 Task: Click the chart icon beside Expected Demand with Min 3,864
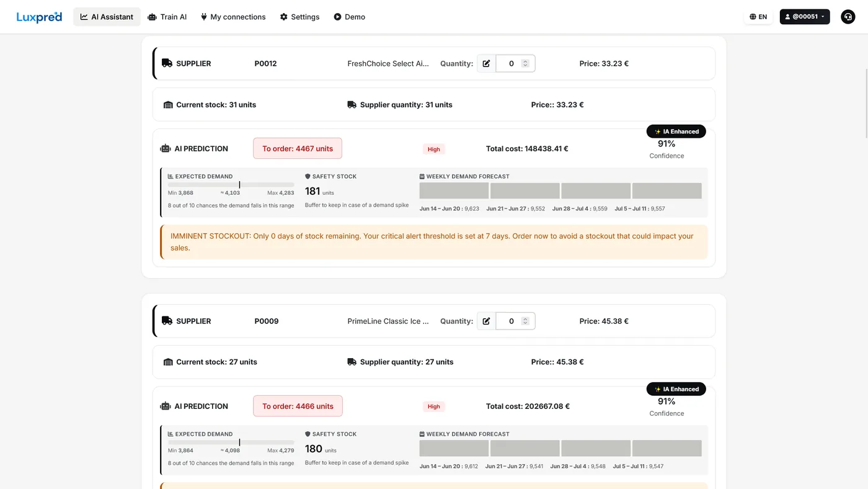coord(170,434)
